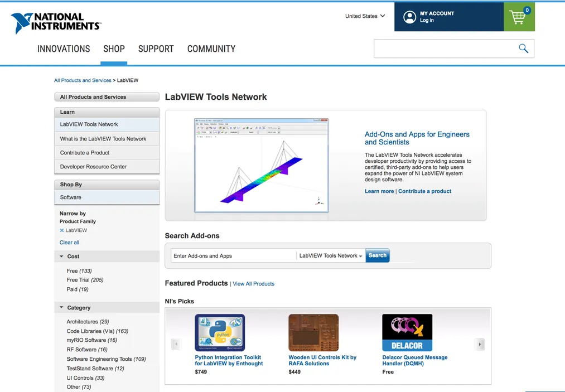Open Developer Resource Center sidebar item
Image resolution: width=565 pixels, height=392 pixels.
click(107, 167)
